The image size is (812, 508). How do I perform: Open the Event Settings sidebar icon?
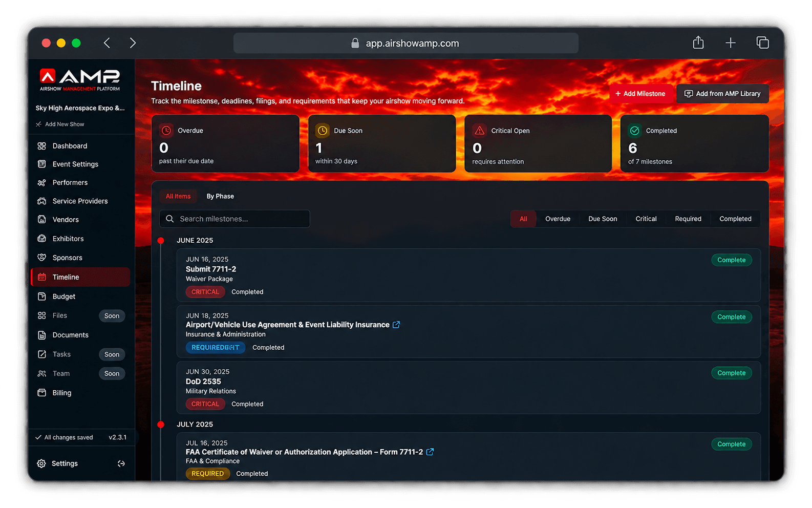[42, 164]
